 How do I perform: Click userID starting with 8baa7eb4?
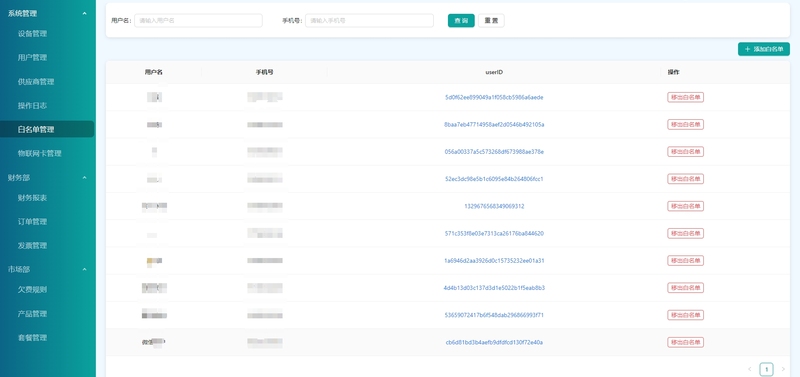point(494,124)
